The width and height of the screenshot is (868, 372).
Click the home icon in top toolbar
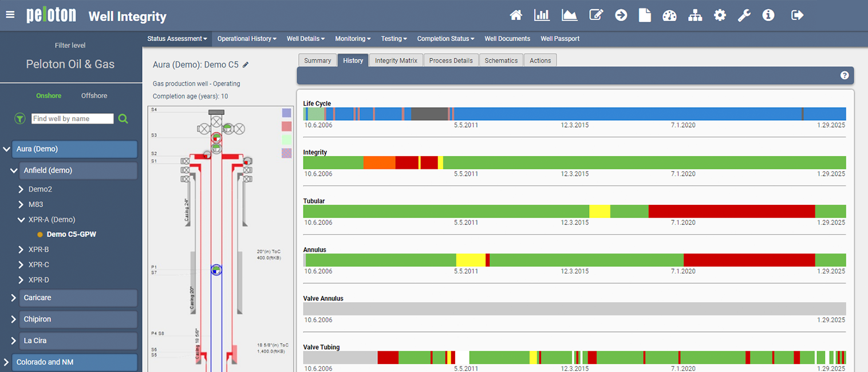[x=516, y=15]
